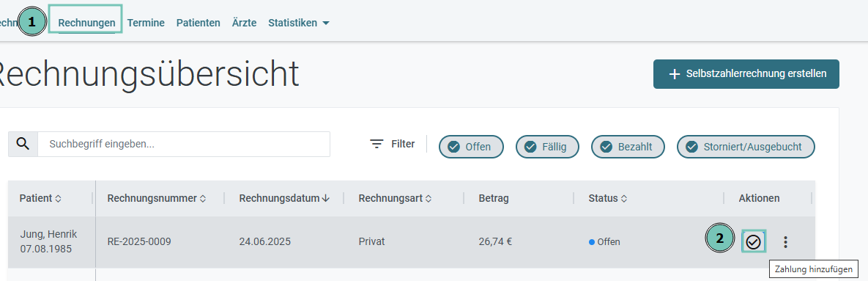Viewport: 868px width, 281px height.
Task: Sort the Patient column via its sort icon
Action: [x=58, y=198]
